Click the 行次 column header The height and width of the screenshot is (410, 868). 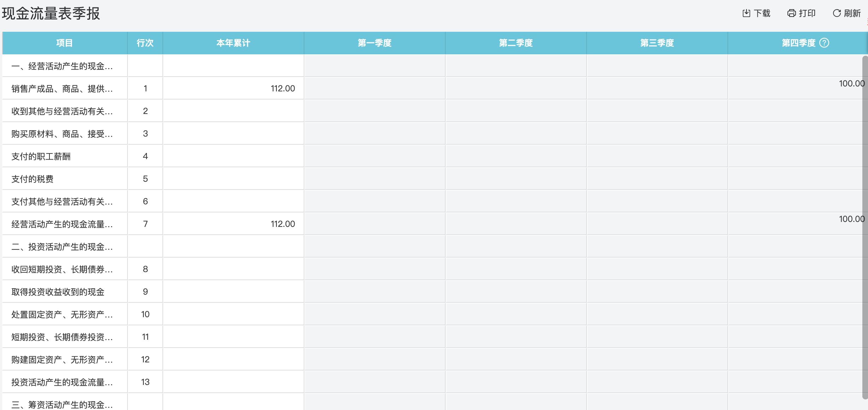pyautogui.click(x=145, y=43)
